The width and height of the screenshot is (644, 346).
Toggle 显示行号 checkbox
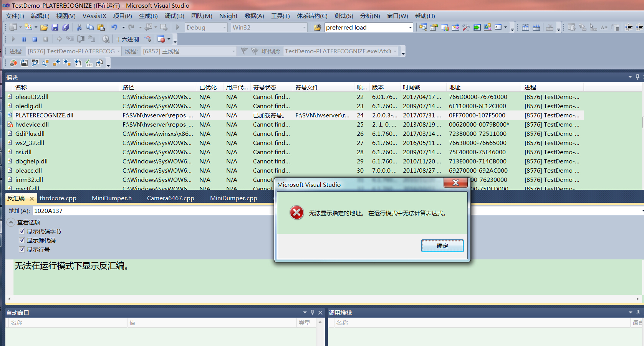tap(22, 249)
